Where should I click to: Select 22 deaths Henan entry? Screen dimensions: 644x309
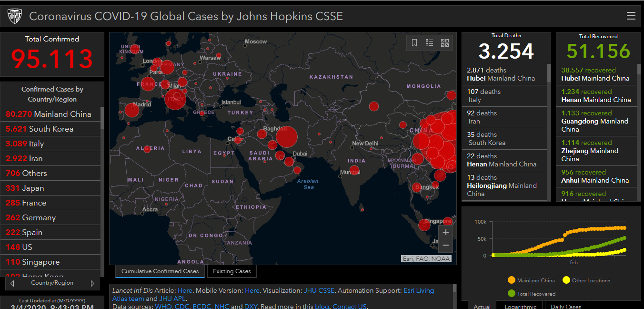(x=504, y=160)
